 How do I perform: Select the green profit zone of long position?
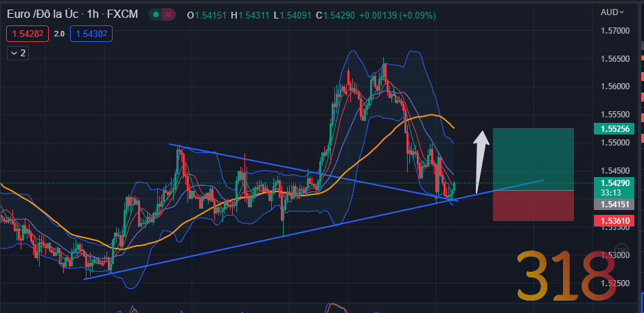coord(533,159)
